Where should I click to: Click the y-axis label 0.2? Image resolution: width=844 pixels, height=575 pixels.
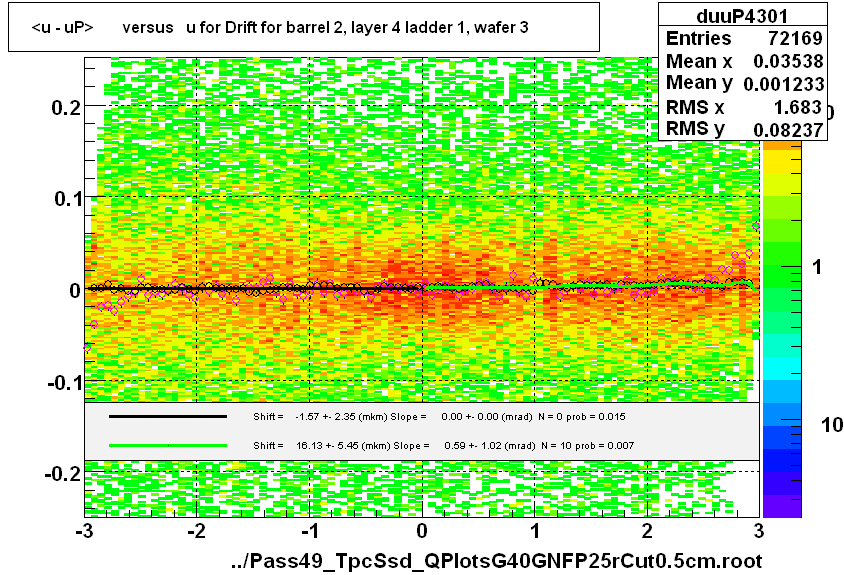(x=67, y=107)
